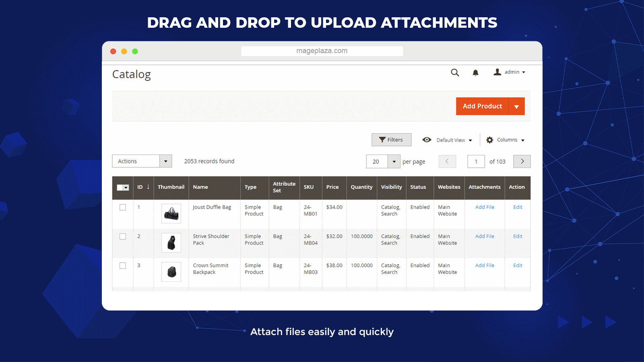This screenshot has height=362, width=644.
Task: Open the notifications bell
Action: pos(475,72)
